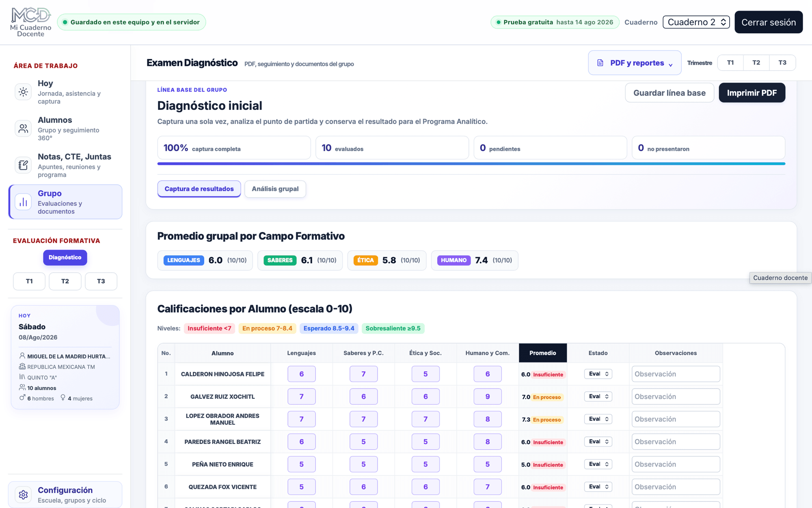Click the Cerrar sesión button
Image resolution: width=812 pixels, height=508 pixels.
click(769, 22)
